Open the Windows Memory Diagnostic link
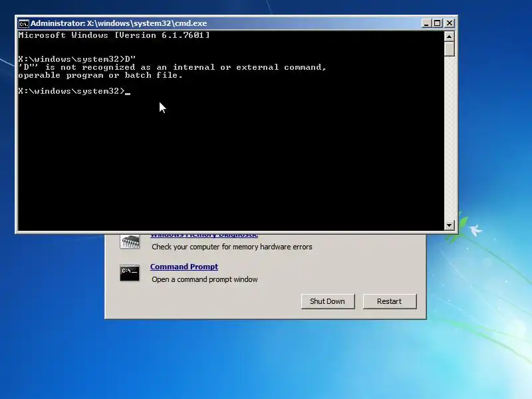Image resolution: width=532 pixels, height=399 pixels. tap(204, 235)
